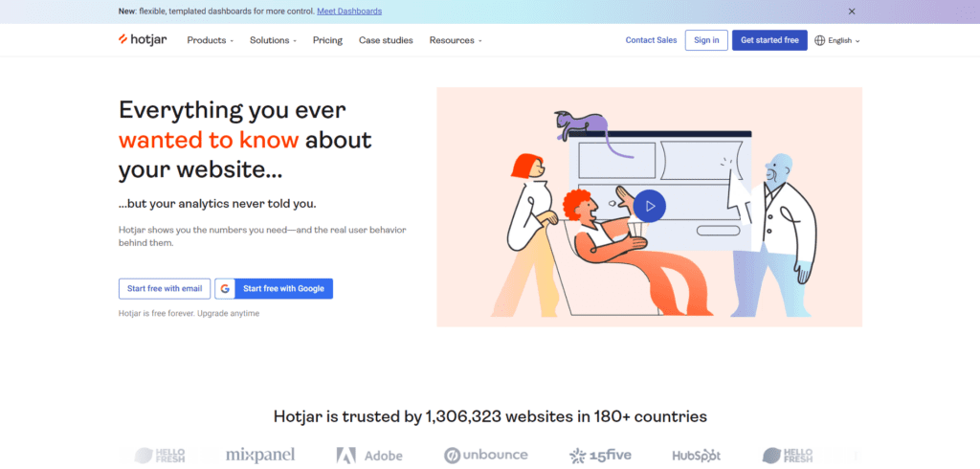Image resolution: width=980 pixels, height=469 pixels.
Task: Click the mixpanel logo
Action: click(x=260, y=455)
